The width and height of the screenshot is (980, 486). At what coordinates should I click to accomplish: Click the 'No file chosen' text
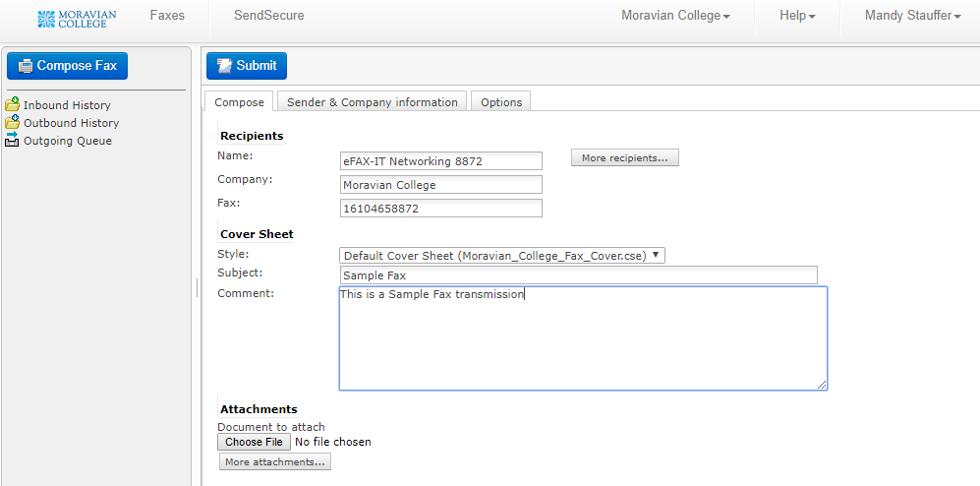click(x=333, y=442)
